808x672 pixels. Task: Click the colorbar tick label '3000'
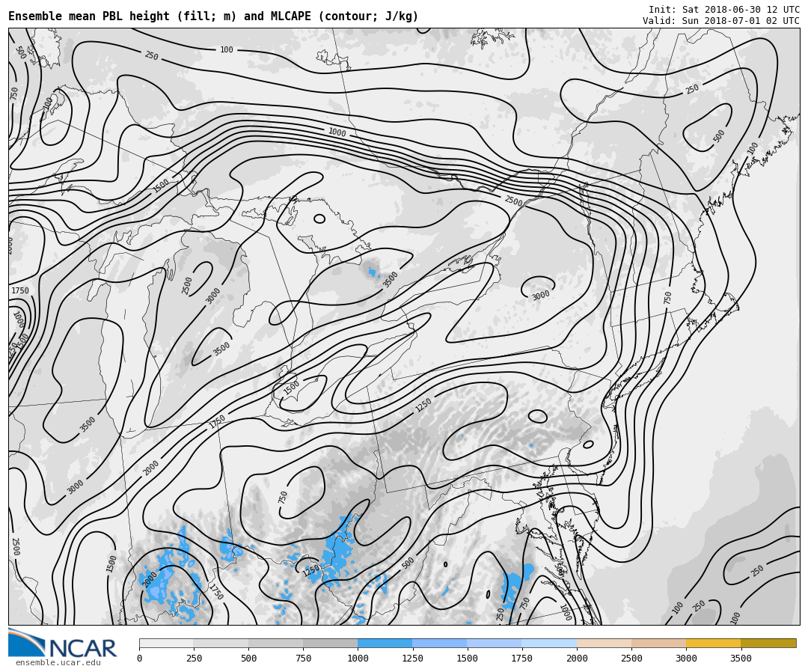point(686,658)
